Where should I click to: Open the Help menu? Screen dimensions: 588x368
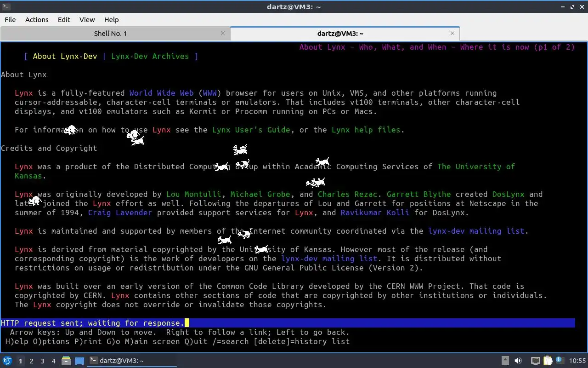point(111,20)
